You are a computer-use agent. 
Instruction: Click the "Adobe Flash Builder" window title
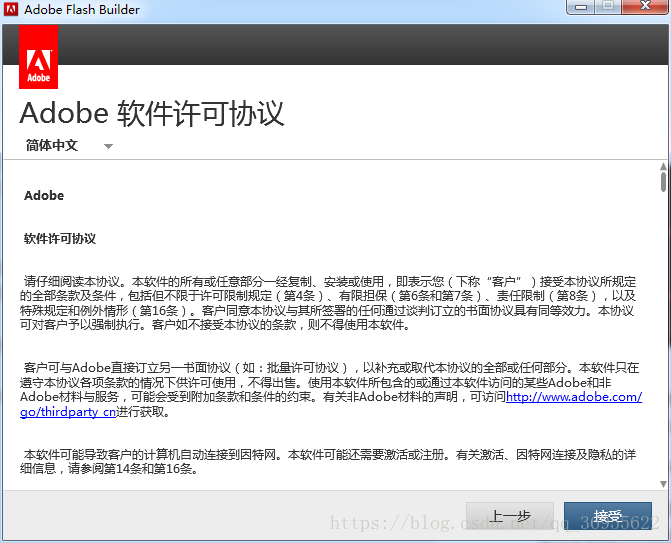[82, 9]
